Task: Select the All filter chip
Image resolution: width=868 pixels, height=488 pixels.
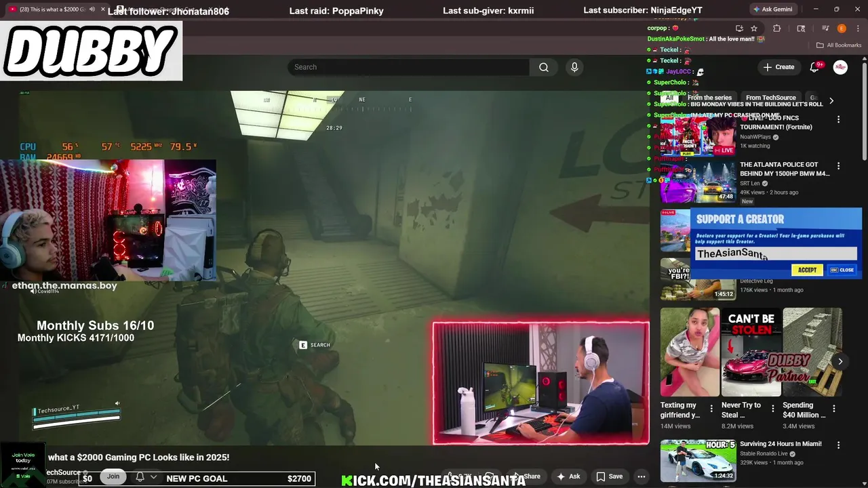Action: (x=669, y=98)
